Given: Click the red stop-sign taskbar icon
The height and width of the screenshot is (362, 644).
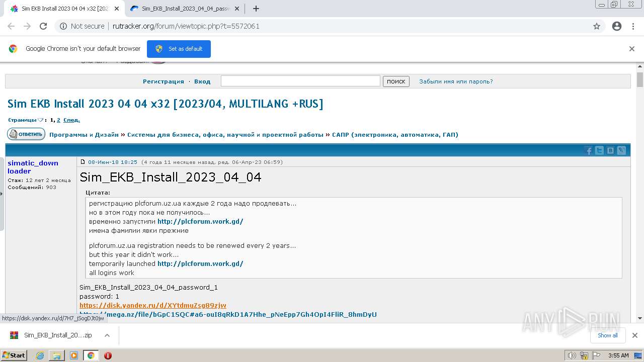Looking at the screenshot, I should pyautogui.click(x=108, y=355).
